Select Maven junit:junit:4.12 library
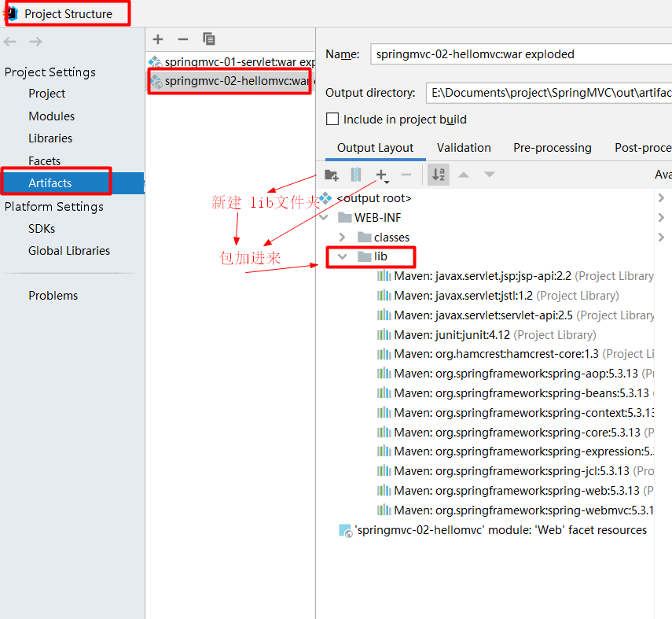 [487, 334]
